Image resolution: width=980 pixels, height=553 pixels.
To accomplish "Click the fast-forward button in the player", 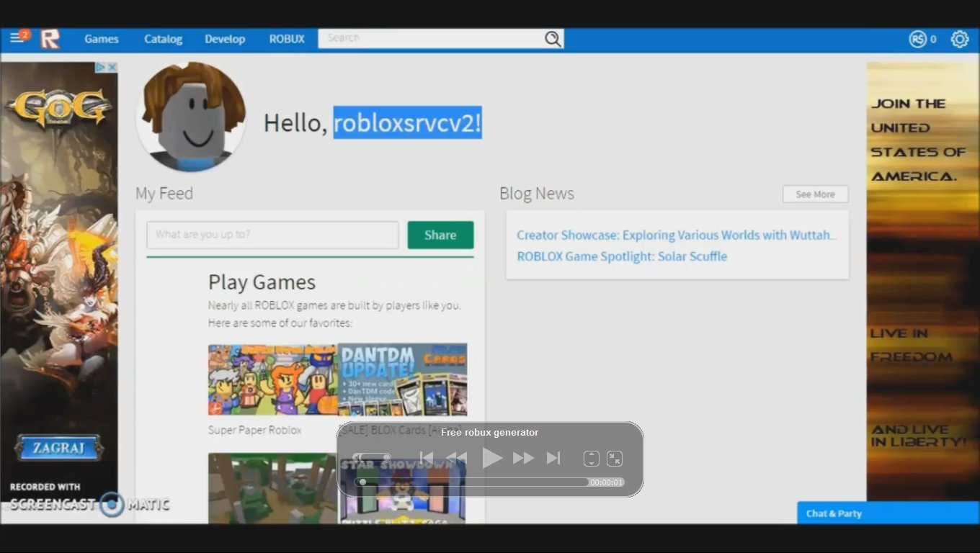I will (523, 458).
